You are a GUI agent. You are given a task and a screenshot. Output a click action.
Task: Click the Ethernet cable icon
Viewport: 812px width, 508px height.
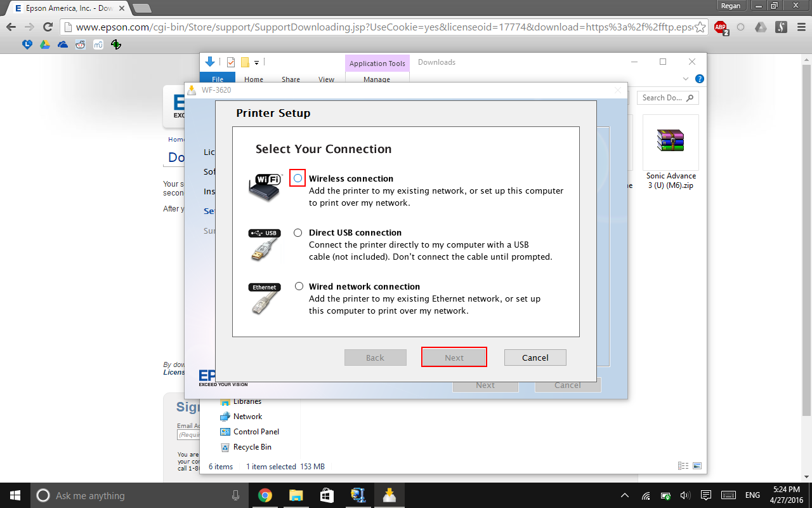(265, 299)
